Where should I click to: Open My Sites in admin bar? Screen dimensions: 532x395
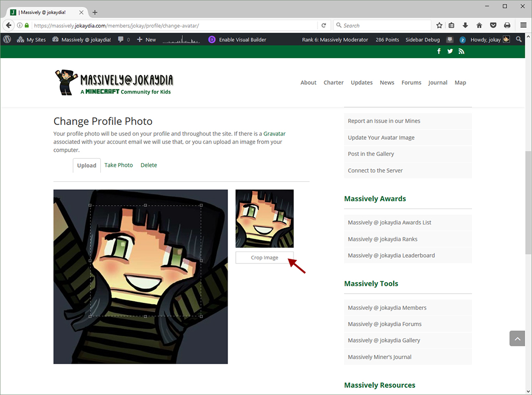(31, 39)
